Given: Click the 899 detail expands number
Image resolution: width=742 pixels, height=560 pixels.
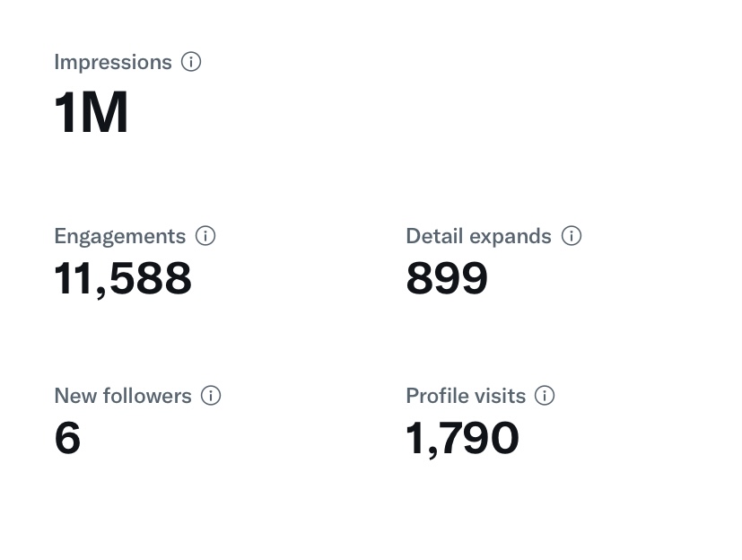Looking at the screenshot, I should pos(447,278).
